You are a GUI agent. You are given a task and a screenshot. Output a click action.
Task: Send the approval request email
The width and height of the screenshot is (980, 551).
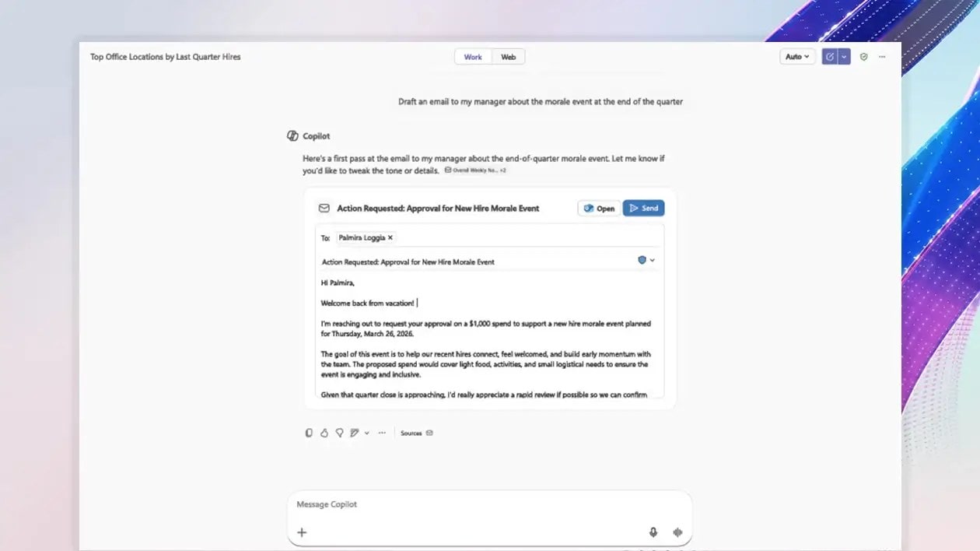pos(644,208)
